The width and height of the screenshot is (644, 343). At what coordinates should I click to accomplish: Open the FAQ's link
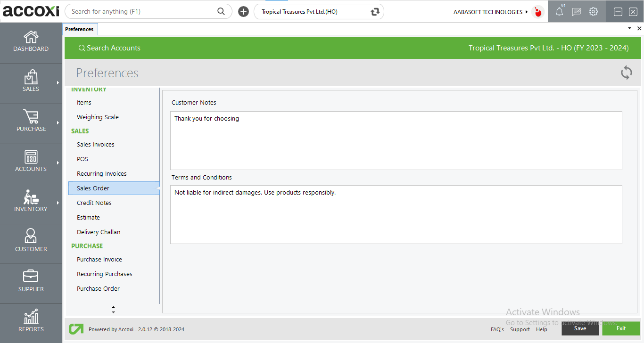pyautogui.click(x=497, y=329)
